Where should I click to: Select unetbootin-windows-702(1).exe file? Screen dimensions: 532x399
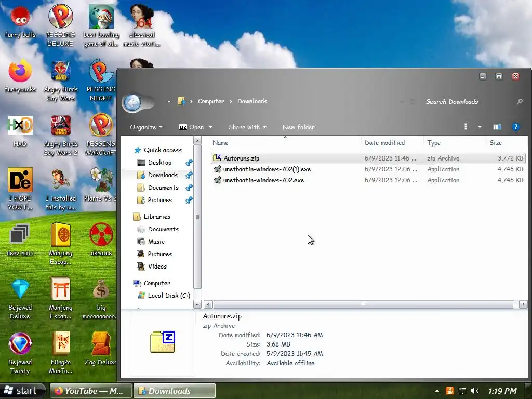click(368, 169)
